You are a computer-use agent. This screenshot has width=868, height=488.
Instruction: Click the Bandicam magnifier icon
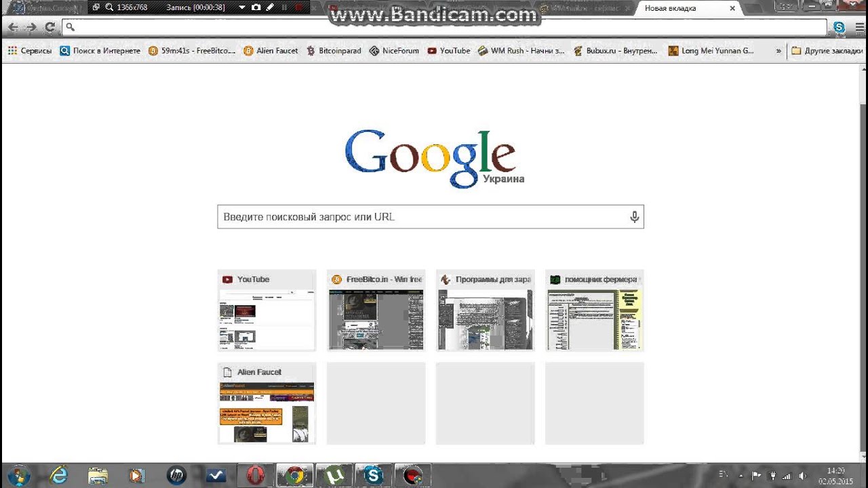tap(108, 7)
